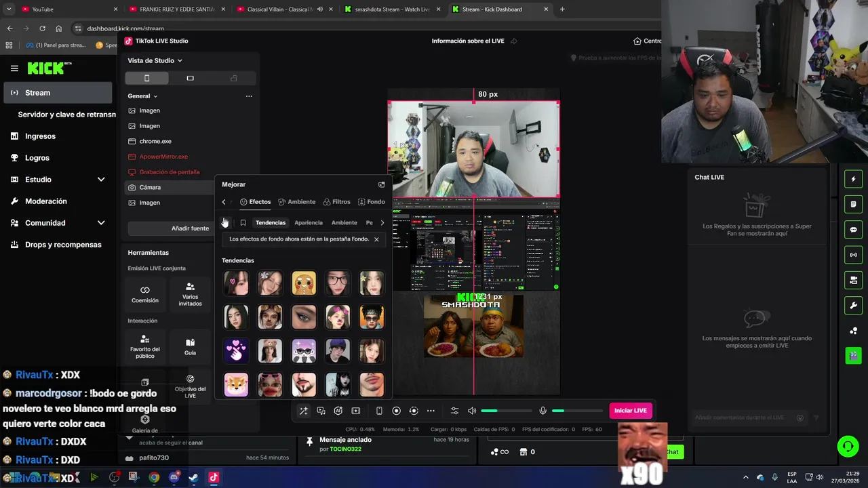
Task: Click the sparkle frame icon in bottom toolbar
Action: pos(355,411)
